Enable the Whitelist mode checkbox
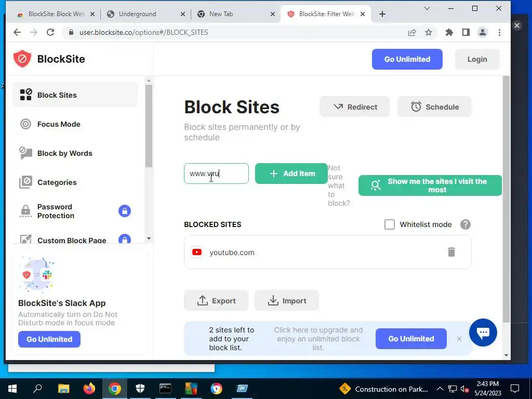The image size is (532, 399). (x=390, y=224)
